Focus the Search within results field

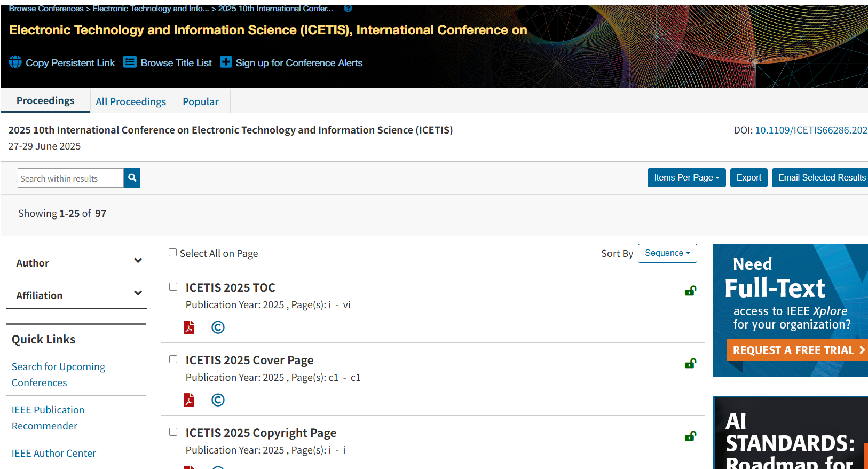(x=70, y=178)
